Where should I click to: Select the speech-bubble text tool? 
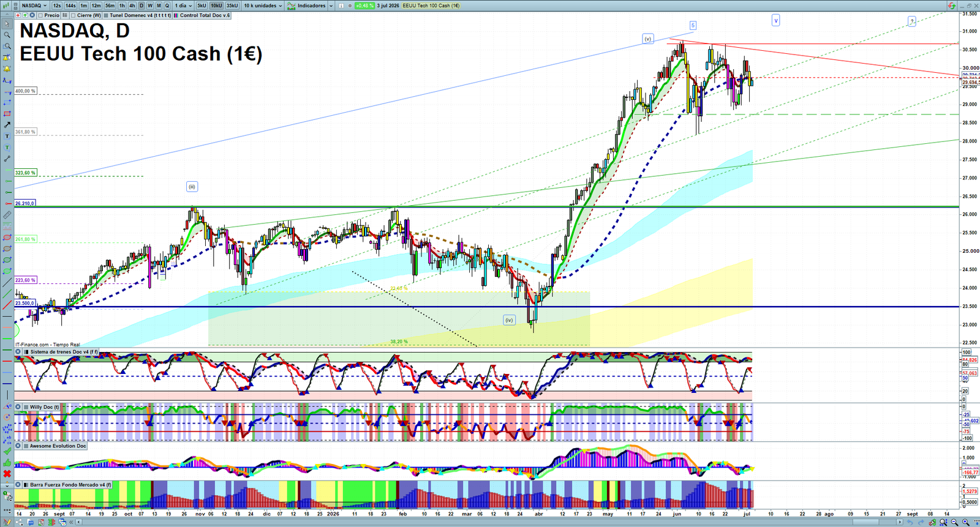7,148
